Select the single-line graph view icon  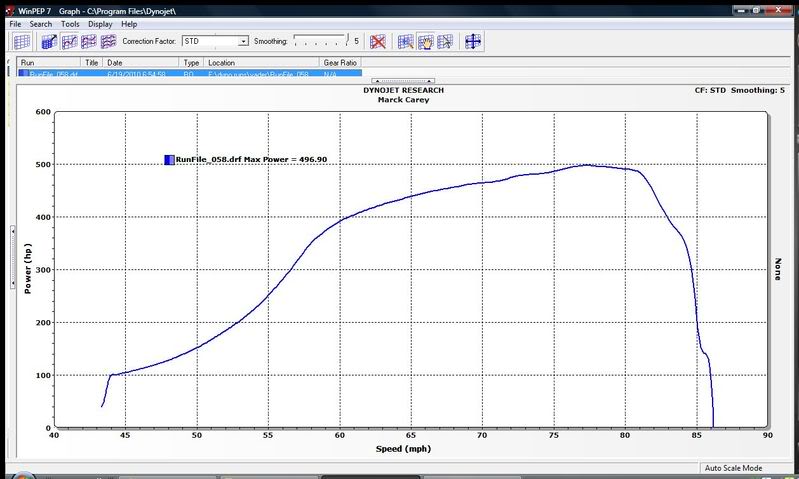pos(69,41)
